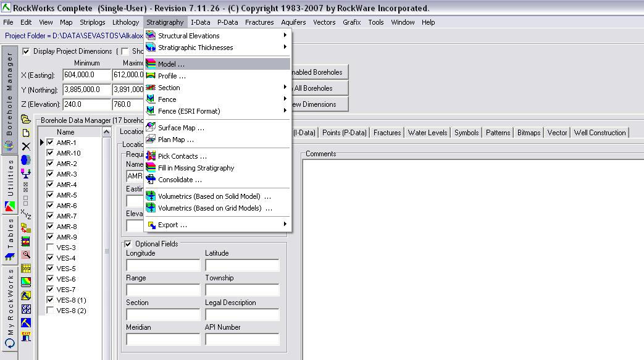
Task: Expand the Structural Elevations submenu
Action: tap(218, 36)
